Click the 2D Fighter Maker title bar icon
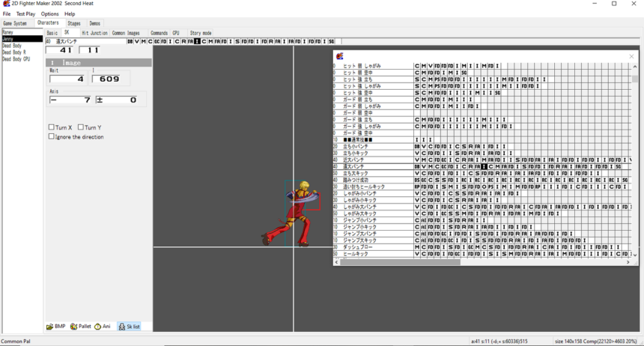This screenshot has height=346, width=644. click(6, 4)
